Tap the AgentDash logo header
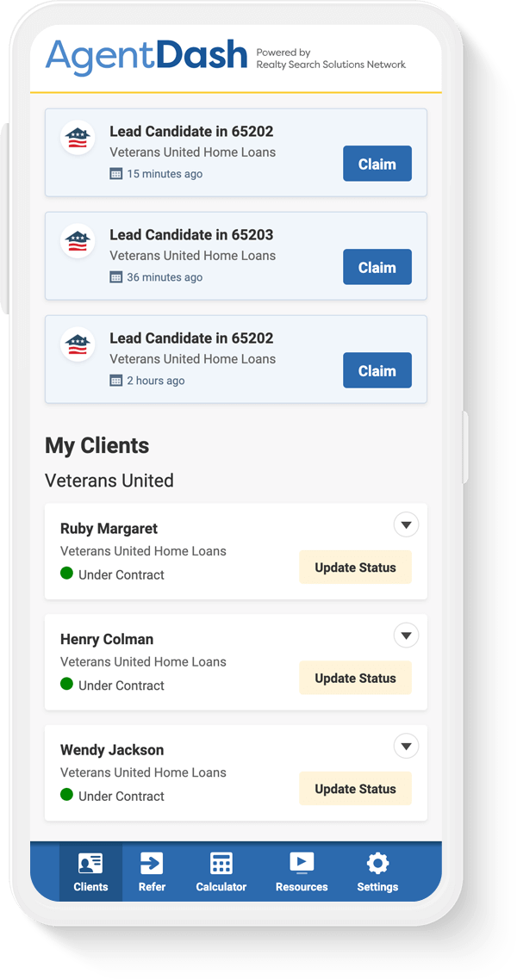517x980 pixels. pos(146,55)
